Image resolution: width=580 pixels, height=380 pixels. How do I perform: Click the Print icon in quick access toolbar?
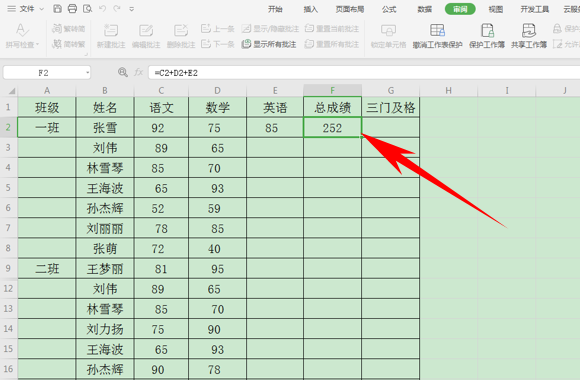point(72,9)
